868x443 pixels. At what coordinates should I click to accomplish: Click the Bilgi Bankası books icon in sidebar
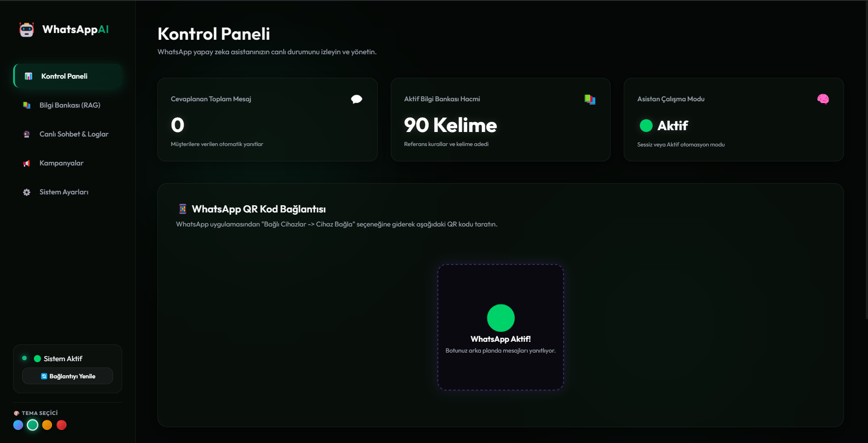coord(27,105)
